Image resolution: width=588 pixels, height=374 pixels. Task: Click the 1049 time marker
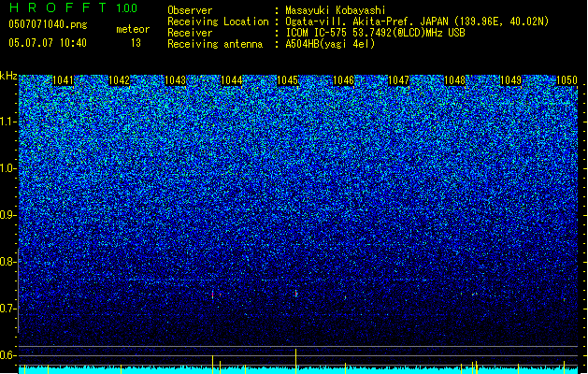[x=510, y=80]
